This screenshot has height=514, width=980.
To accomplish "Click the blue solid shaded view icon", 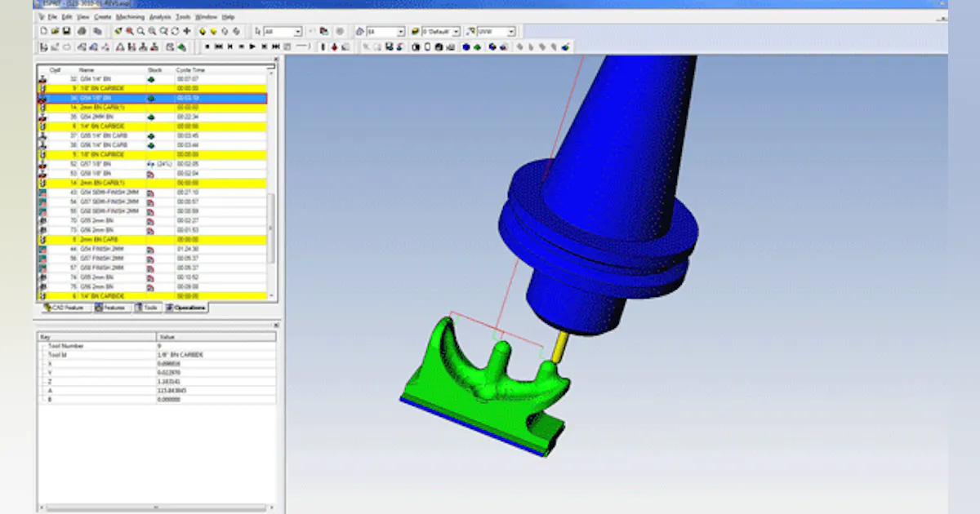I will pyautogui.click(x=465, y=47).
